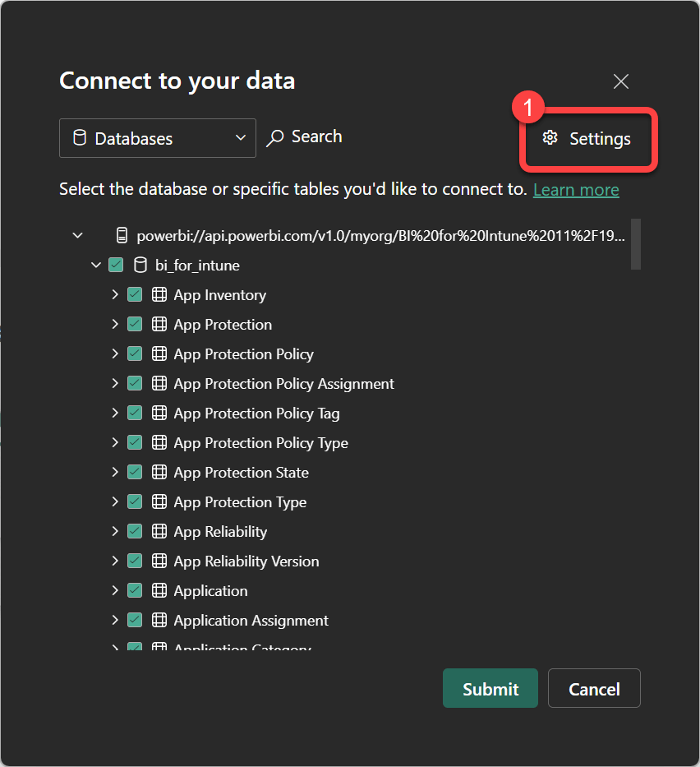The width and height of the screenshot is (700, 767).
Task: Click the Application table icon
Action: [x=159, y=590]
